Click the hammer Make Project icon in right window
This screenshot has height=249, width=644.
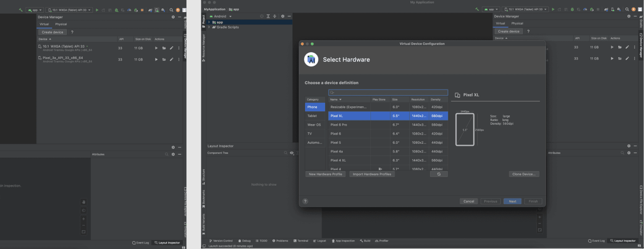(477, 9)
